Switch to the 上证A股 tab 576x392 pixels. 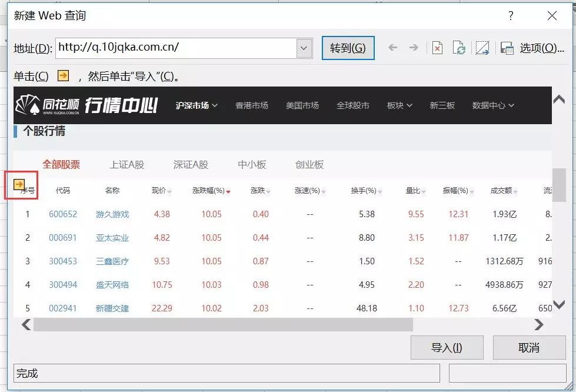coord(127,165)
